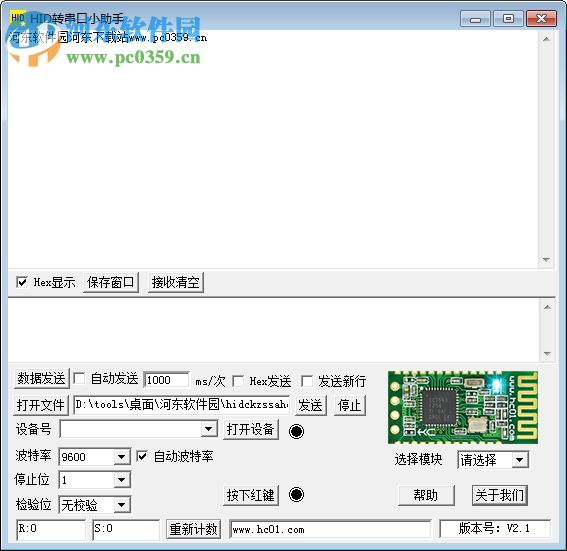Click the R:0 receive counter field

pyautogui.click(x=51, y=529)
